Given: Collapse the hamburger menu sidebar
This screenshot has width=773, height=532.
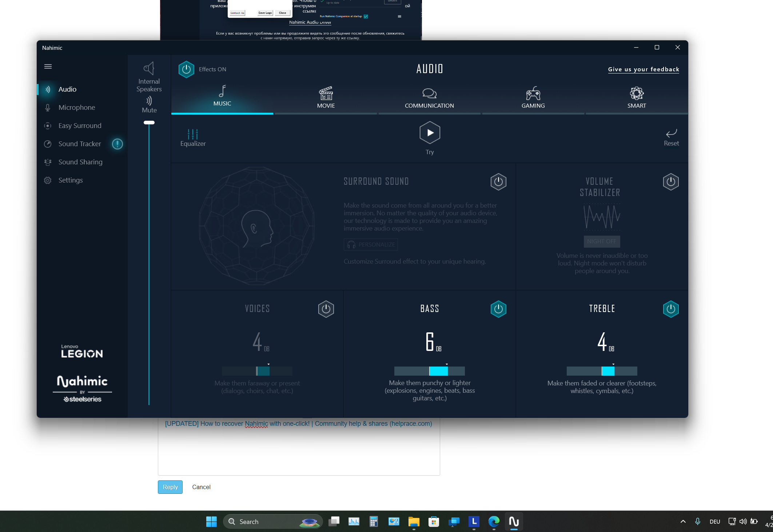Looking at the screenshot, I should (x=48, y=66).
